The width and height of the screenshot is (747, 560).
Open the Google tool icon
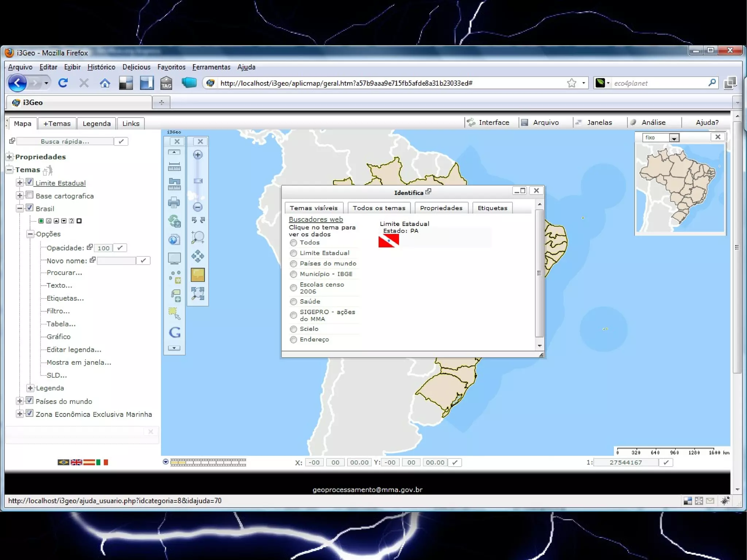175,332
